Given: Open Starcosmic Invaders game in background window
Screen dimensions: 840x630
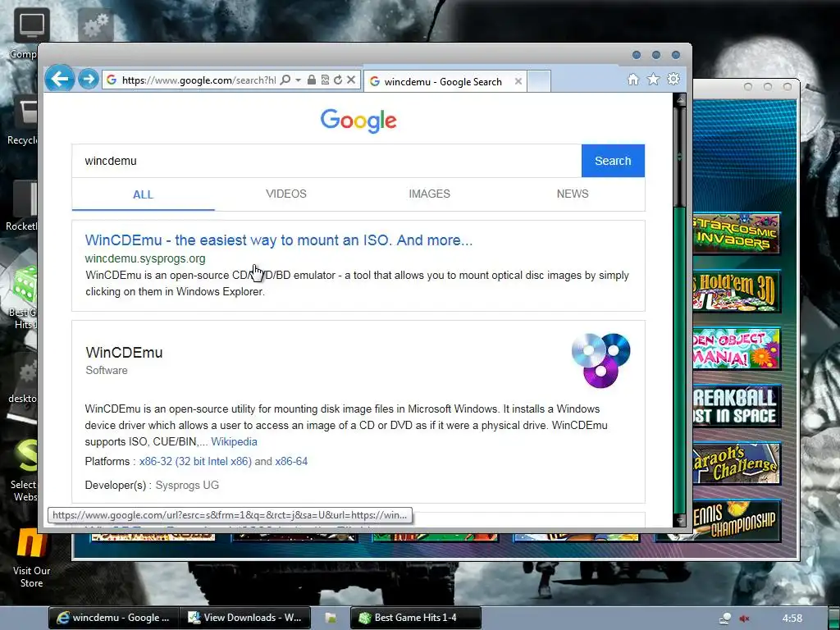Looking at the screenshot, I should click(x=737, y=234).
